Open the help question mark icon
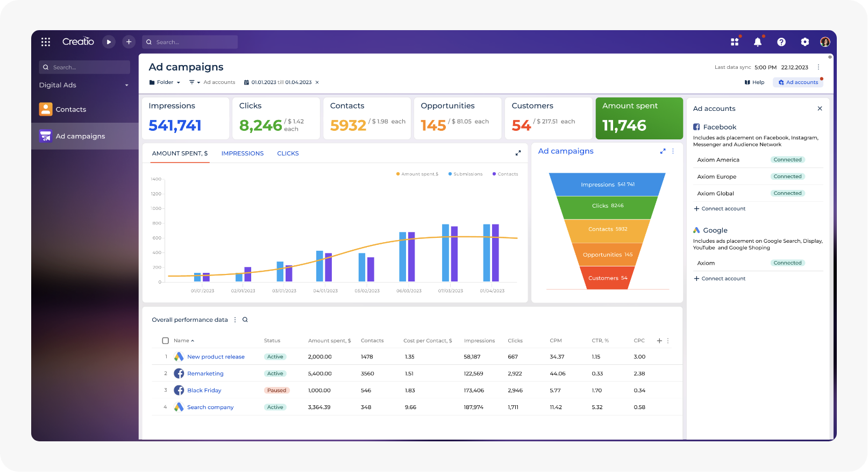Viewport: 868px width, 472px height. 781,42
